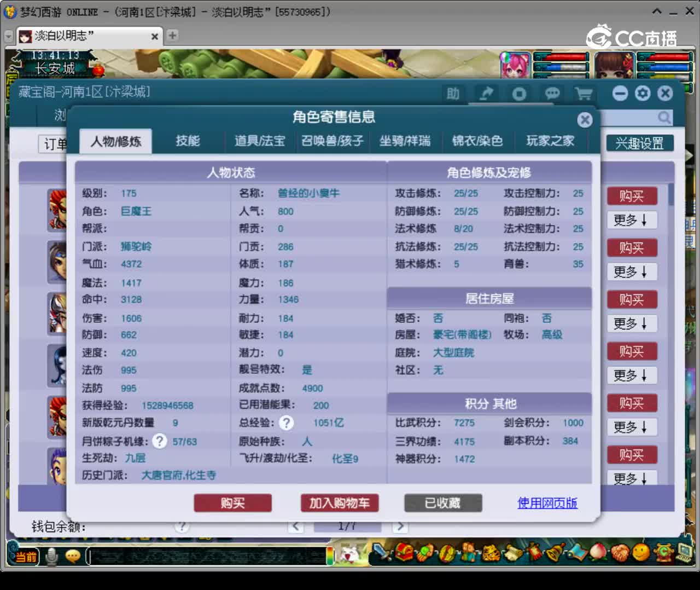
Task: Click the microphone icon in the chat bar
Action: coord(52,556)
